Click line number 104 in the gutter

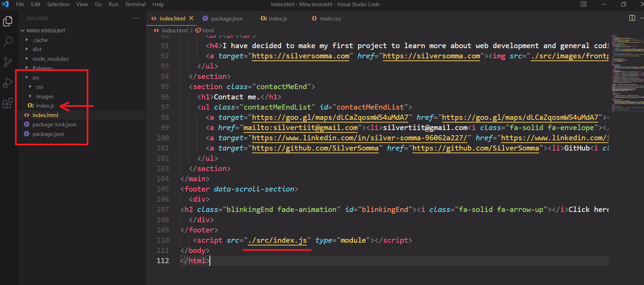163,179
